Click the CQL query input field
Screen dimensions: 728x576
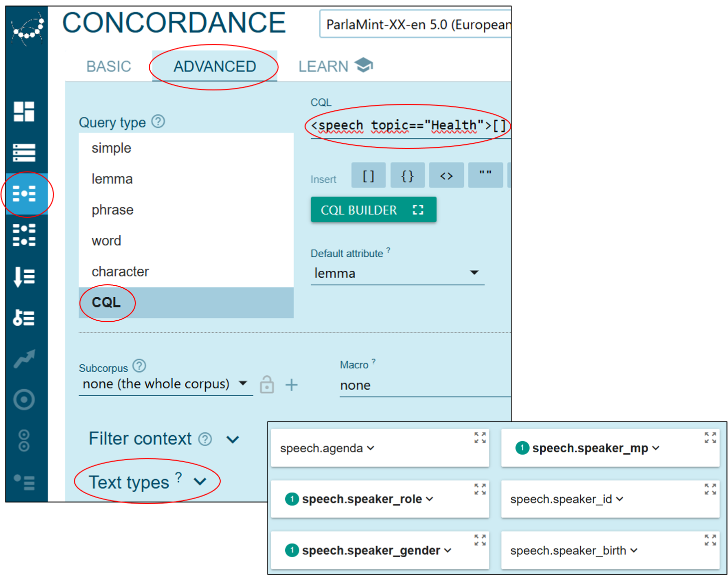(x=407, y=126)
